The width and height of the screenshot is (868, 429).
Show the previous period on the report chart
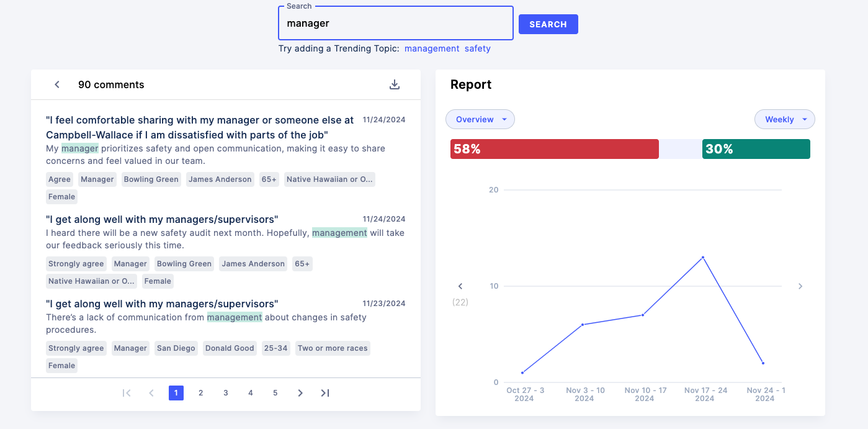(460, 286)
